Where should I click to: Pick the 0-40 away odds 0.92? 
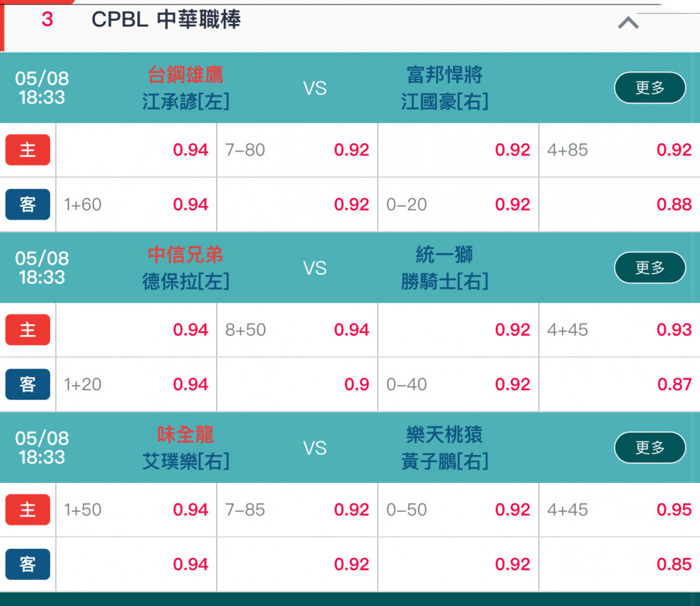tap(458, 384)
